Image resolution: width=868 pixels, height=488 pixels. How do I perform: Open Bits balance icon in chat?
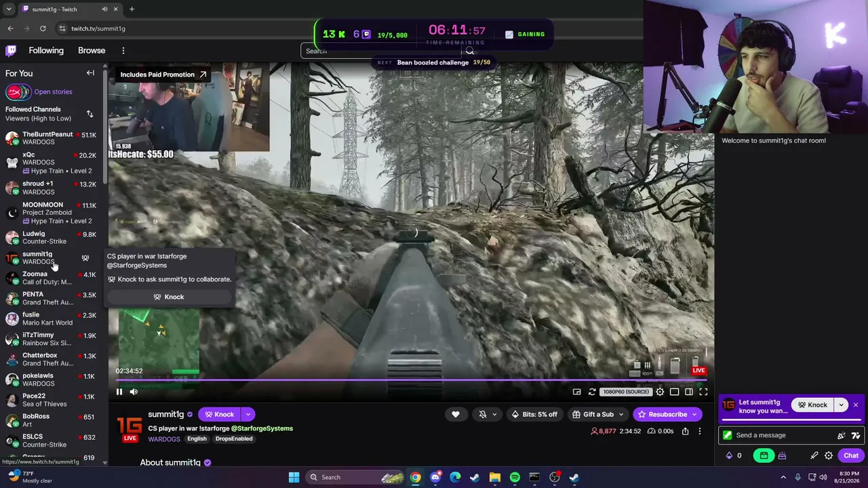coord(729,455)
